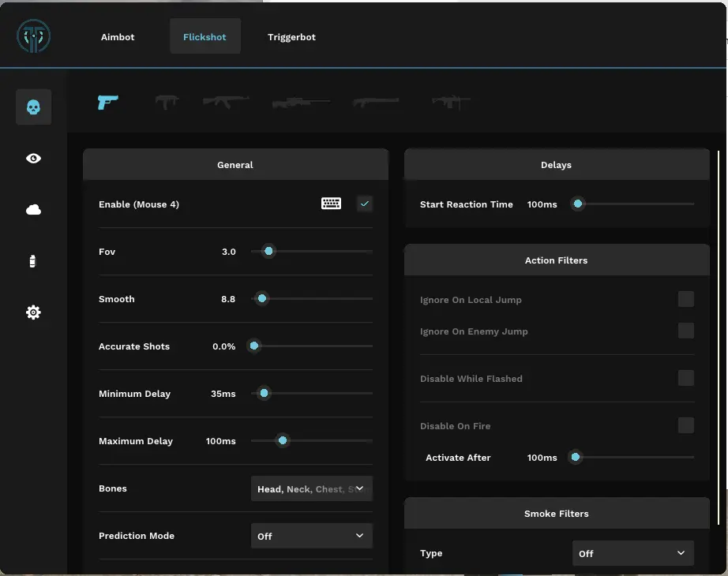Click the General panel header
This screenshot has width=728, height=576.
point(235,164)
